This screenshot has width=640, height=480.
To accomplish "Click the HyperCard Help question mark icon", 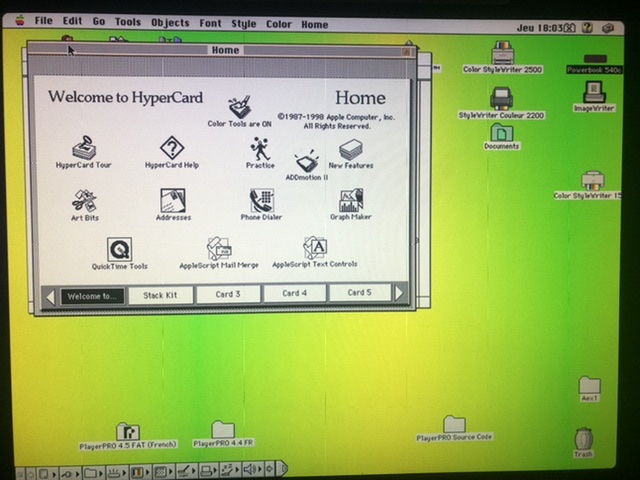I will 172,148.
